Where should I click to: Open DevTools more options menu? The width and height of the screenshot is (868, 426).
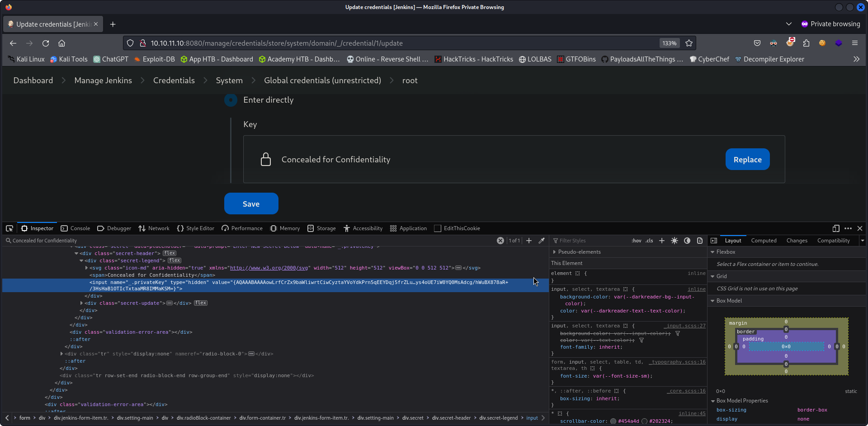[848, 228]
